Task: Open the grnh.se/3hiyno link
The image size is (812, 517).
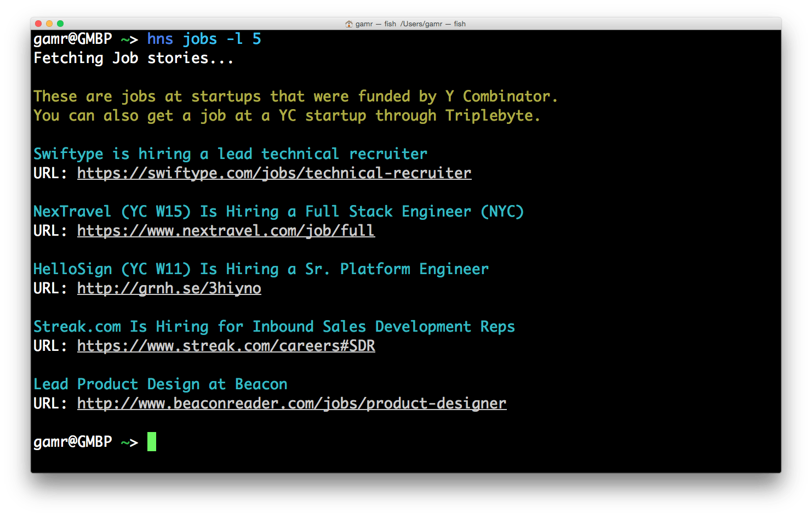Action: pyautogui.click(x=169, y=288)
